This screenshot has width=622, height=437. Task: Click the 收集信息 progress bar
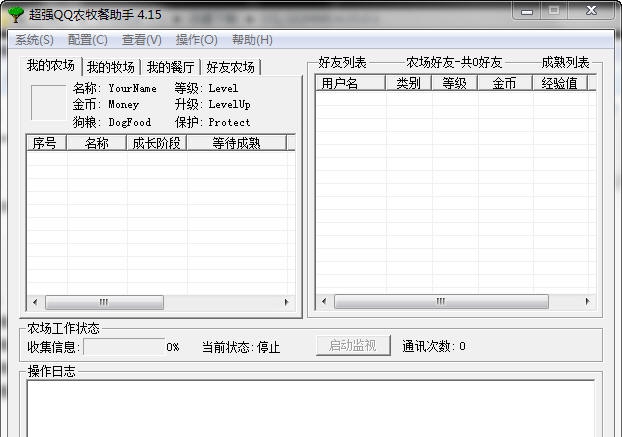(x=124, y=347)
